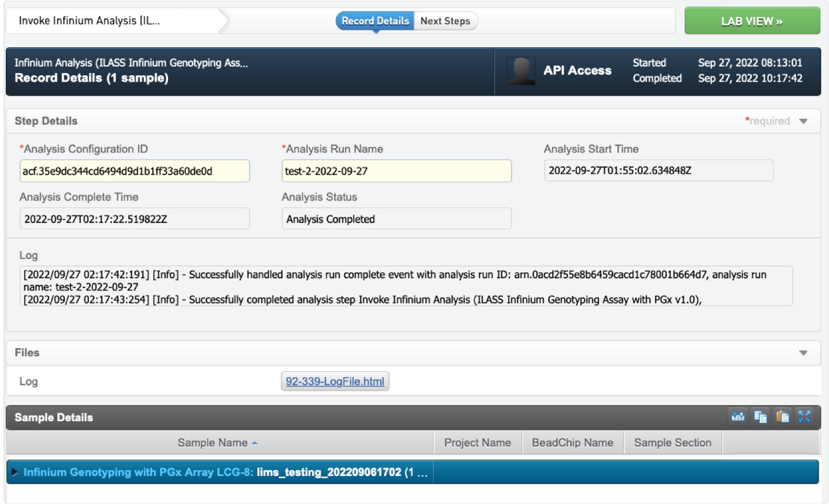This screenshot has width=829, height=504.
Task: Open the 92-339-LogFile.html link
Action: pos(335,381)
